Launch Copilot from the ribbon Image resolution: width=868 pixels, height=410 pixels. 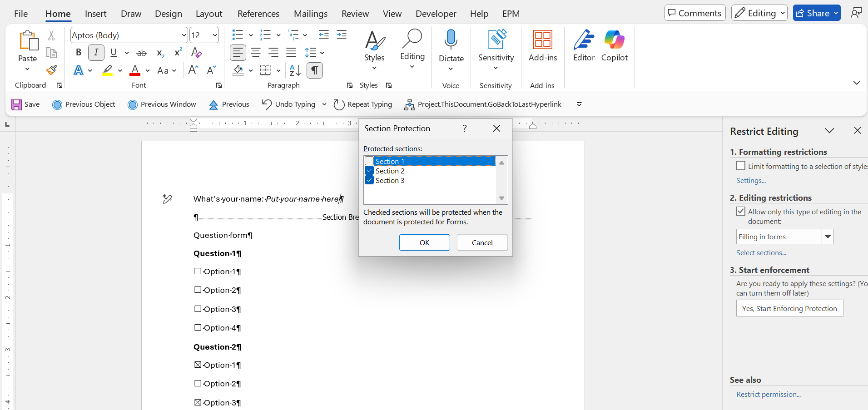point(615,45)
